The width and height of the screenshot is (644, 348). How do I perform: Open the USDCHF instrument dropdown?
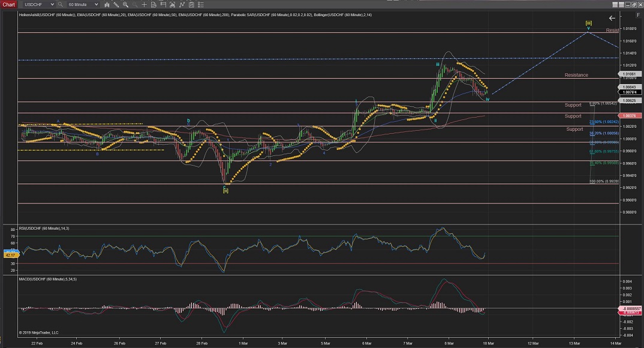[x=38, y=5]
